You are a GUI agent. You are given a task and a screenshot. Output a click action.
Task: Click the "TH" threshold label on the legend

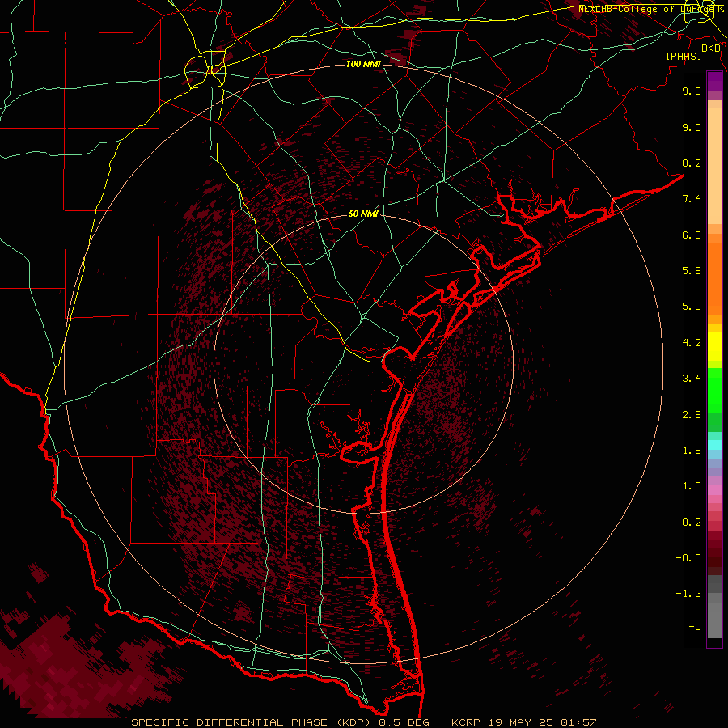click(695, 630)
